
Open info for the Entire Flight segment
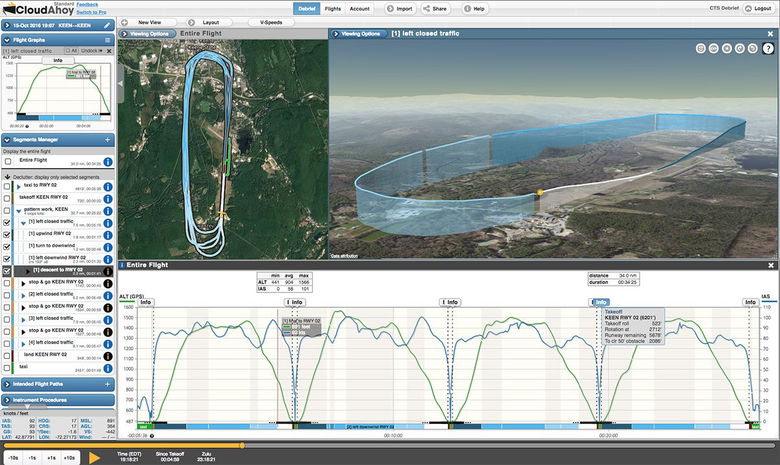(x=107, y=162)
